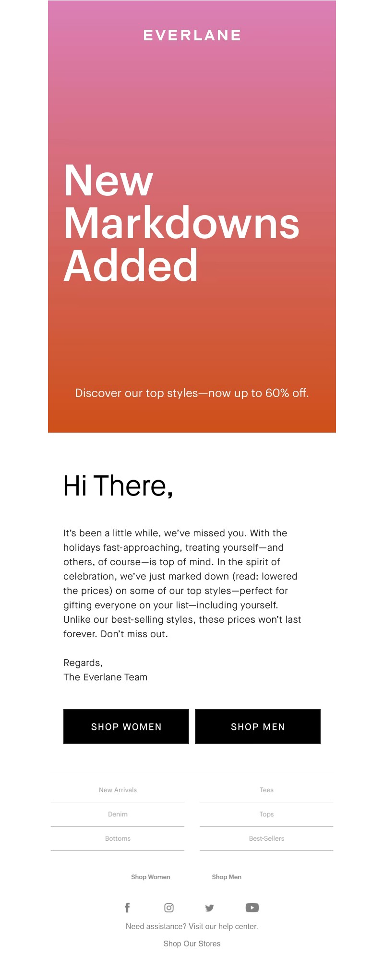The width and height of the screenshot is (384, 980).
Task: View the Best-Sellers category
Action: tap(266, 838)
